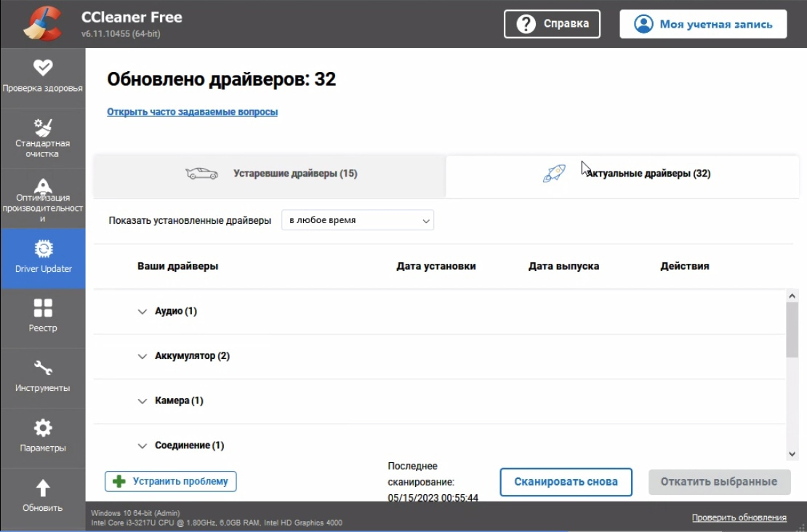Expand the Камера (1) category chevron

142,400
